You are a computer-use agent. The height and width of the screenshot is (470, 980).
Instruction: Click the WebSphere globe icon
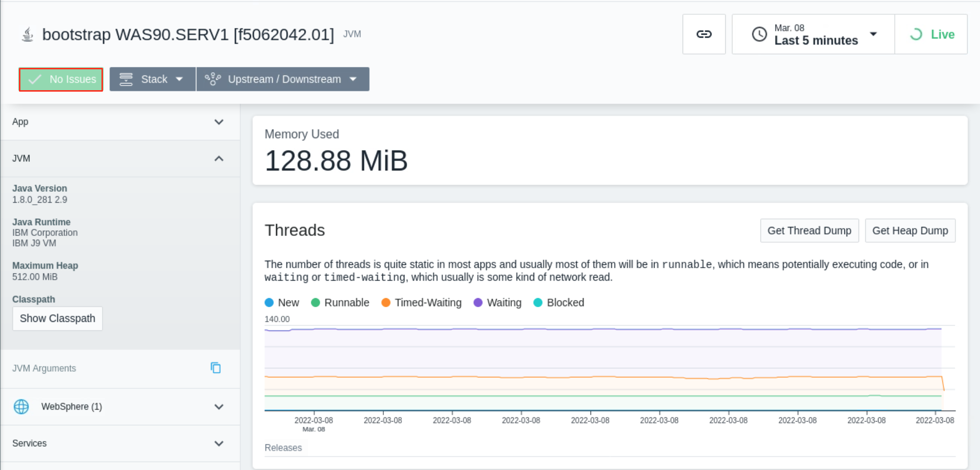(x=21, y=407)
